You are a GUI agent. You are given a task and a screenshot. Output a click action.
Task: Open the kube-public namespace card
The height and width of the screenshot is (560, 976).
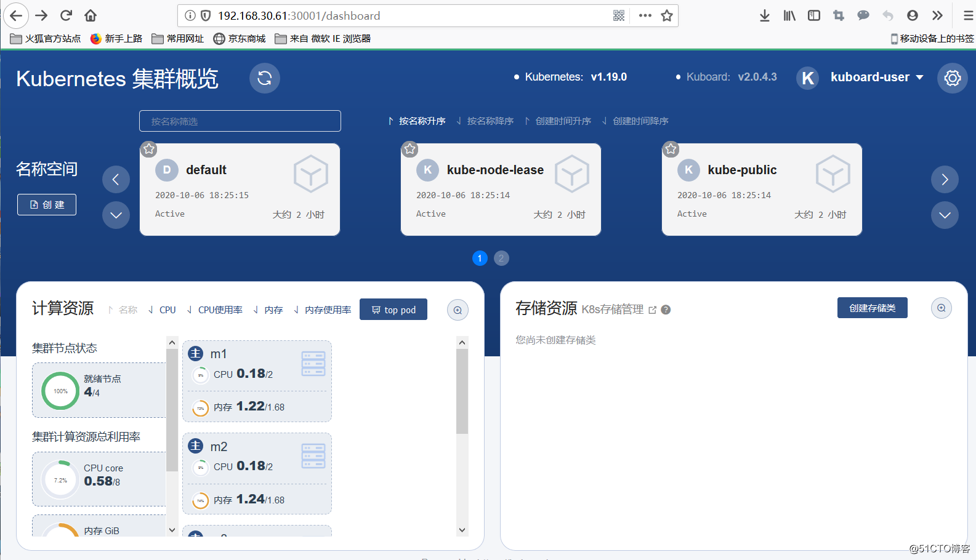[x=762, y=190]
